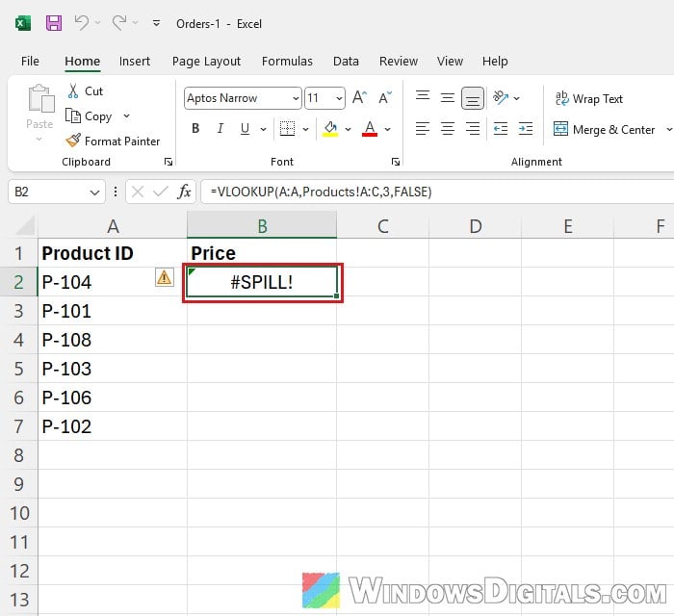Viewport: 674px width, 616px height.
Task: Expand the Borders dropdown arrow
Action: pyautogui.click(x=305, y=129)
